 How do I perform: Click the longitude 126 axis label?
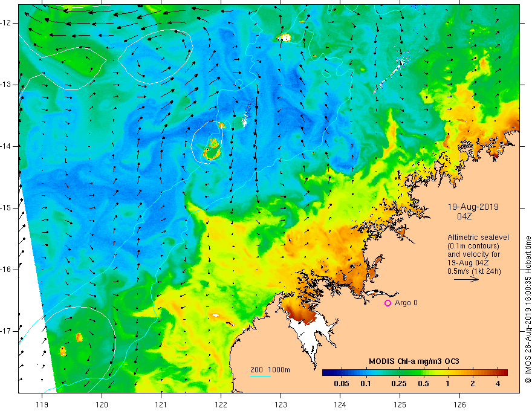tap(459, 404)
